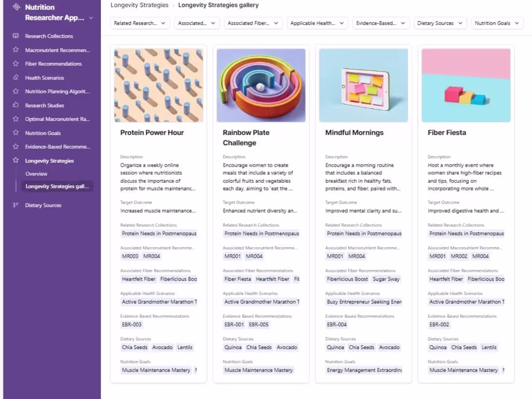Open the Related Research... filter dropdown
Image resolution: width=532 pixels, height=399 pixels.
pos(140,23)
